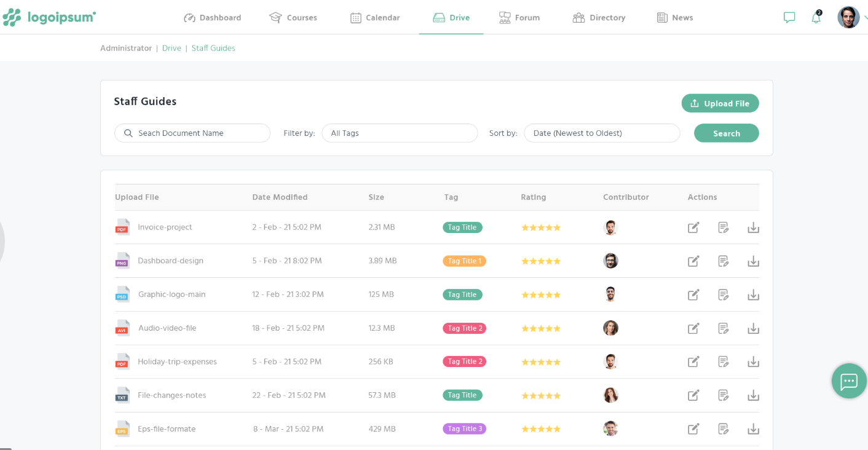The image size is (868, 450).
Task: Open the Holiday-trip-expenses file name
Action: tap(177, 361)
